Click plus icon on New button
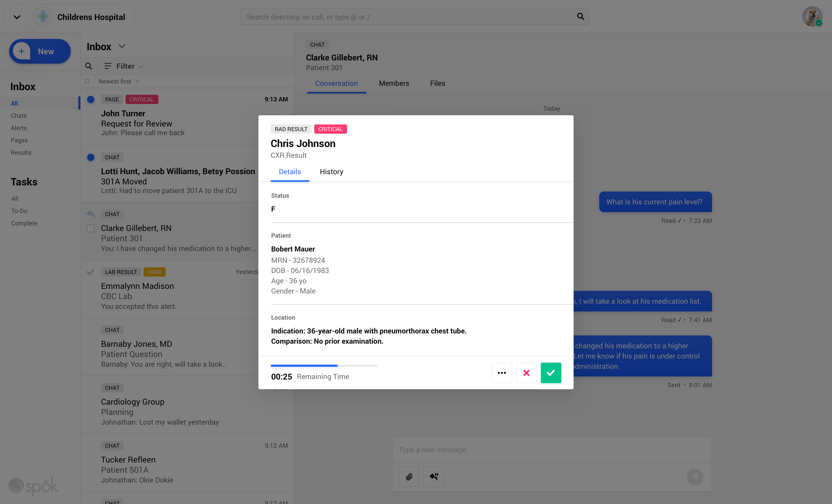Viewport: 832px width, 504px height. coord(22,51)
